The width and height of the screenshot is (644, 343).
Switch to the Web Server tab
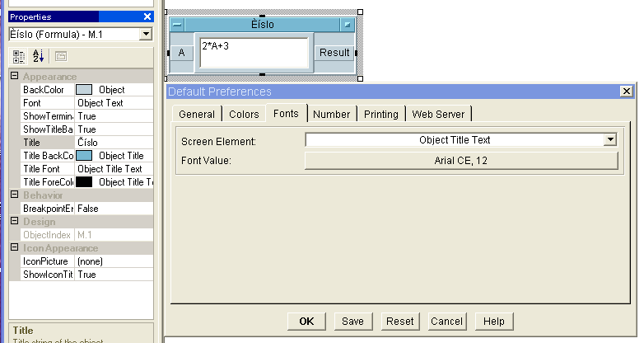click(x=438, y=115)
